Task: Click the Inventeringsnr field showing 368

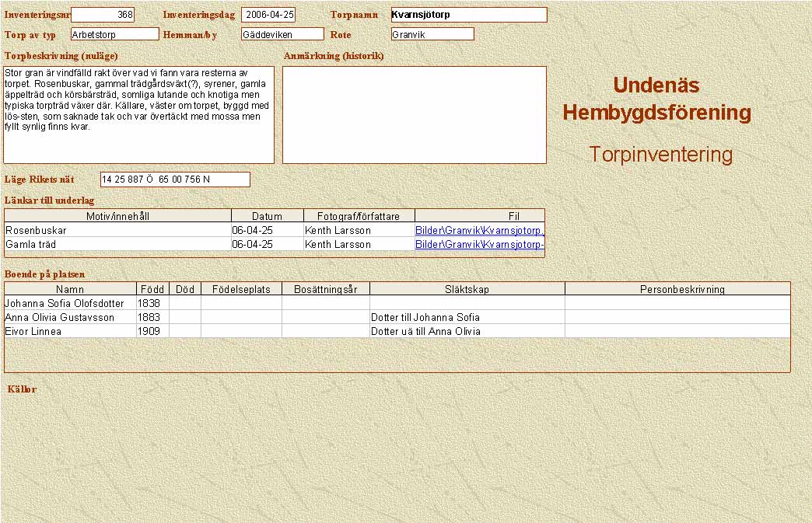Action: click(103, 15)
